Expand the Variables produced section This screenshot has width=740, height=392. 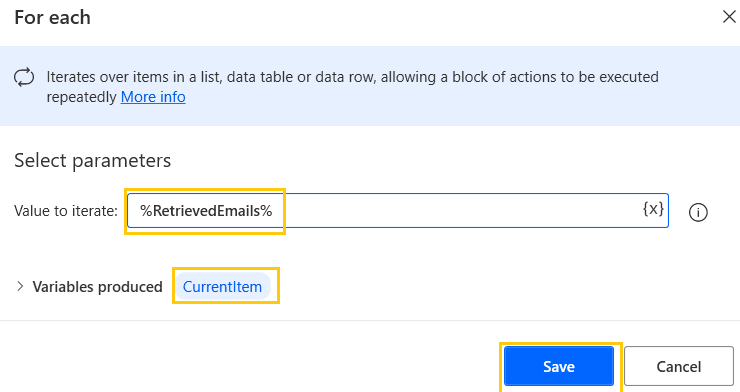click(x=20, y=286)
